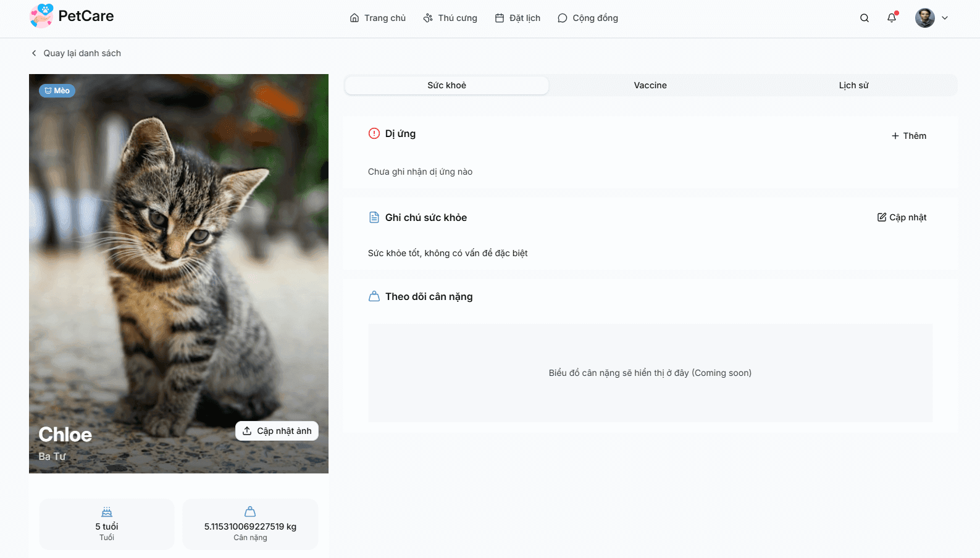Screen dimensions: 980x558
Task: Expand the user account dropdown chevron
Action: (945, 18)
